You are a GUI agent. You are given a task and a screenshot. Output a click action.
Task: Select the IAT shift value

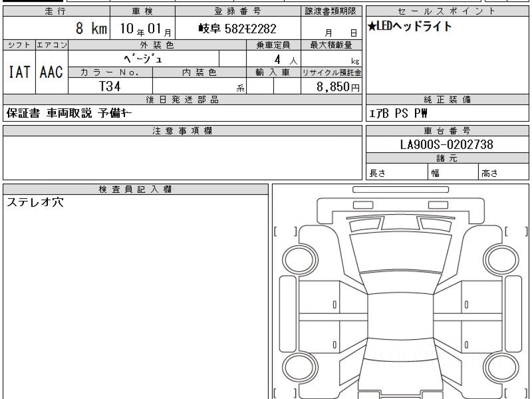(x=20, y=72)
